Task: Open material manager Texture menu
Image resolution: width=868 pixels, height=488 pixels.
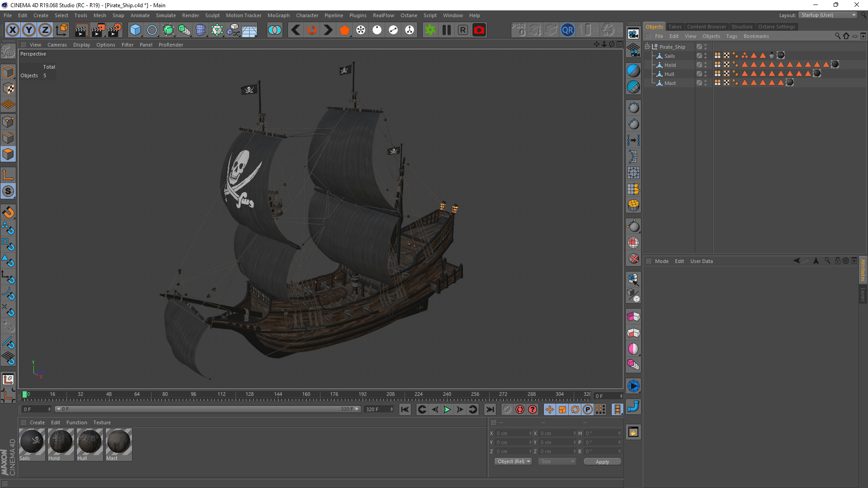Action: pos(102,422)
